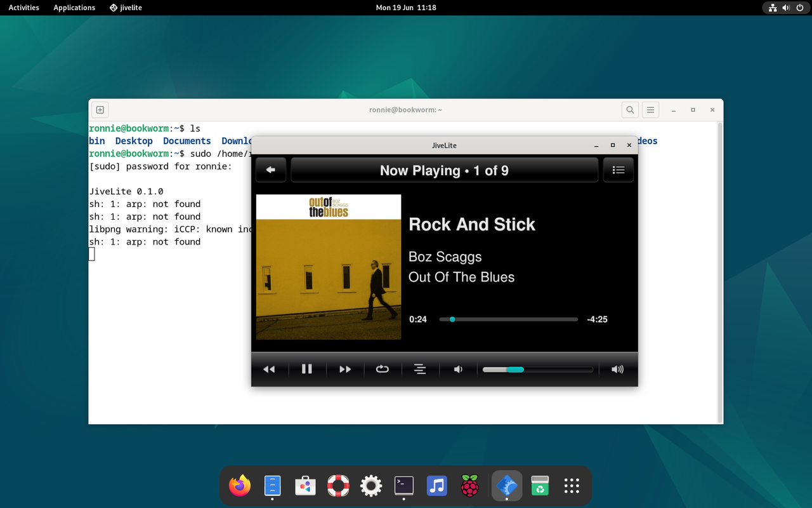Open the Software store from dock
The width and height of the screenshot is (812, 508).
click(x=305, y=486)
